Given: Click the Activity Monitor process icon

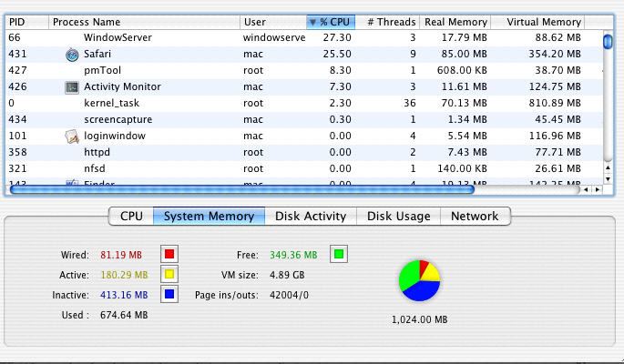Looking at the screenshot, I should tap(72, 87).
